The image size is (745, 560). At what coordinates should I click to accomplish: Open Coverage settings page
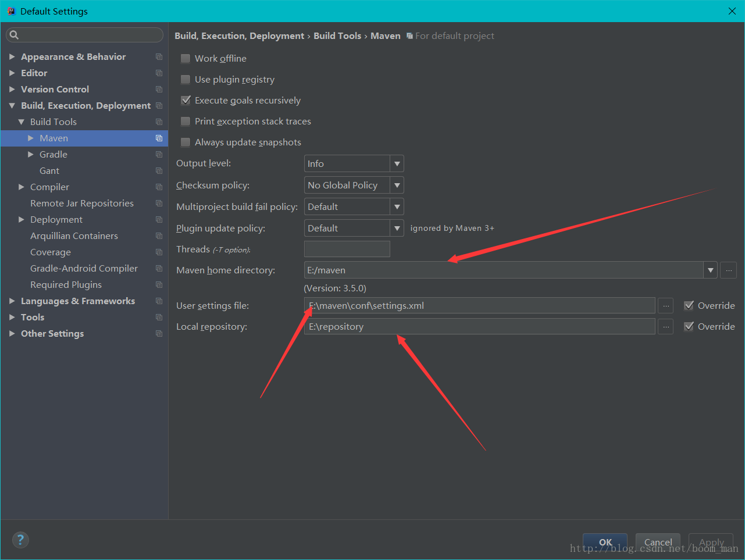[51, 252]
